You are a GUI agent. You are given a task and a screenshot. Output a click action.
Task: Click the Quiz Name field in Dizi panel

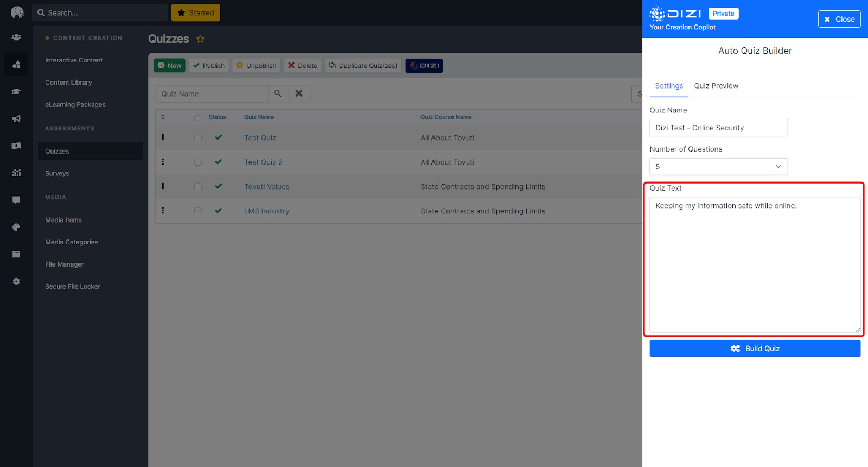click(x=718, y=128)
